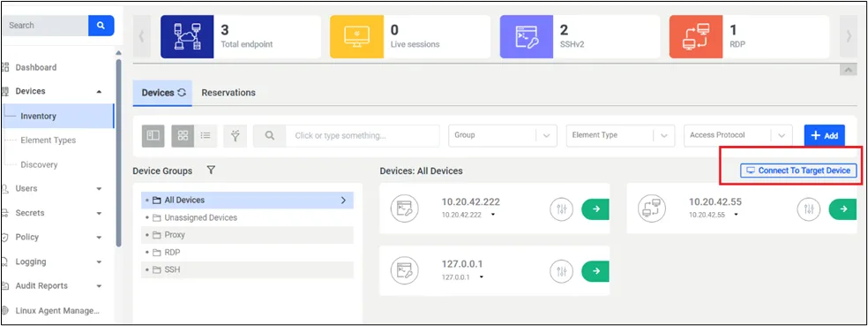
Task: Open the Access Protocol dropdown
Action: tap(738, 135)
